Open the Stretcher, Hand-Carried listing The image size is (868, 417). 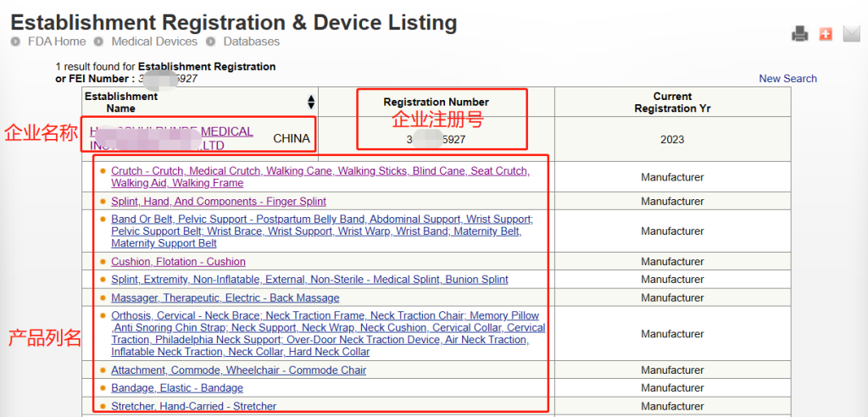click(x=193, y=407)
